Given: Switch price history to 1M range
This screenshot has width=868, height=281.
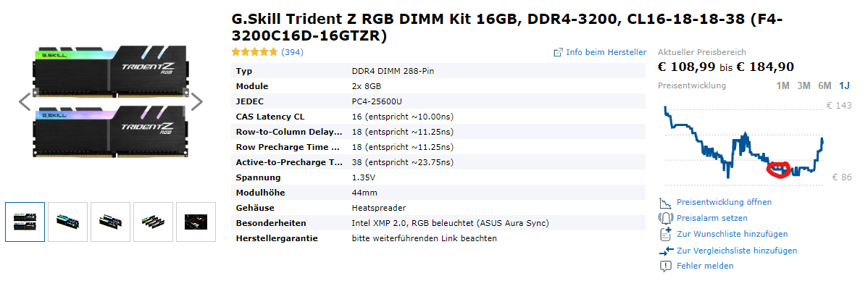Looking at the screenshot, I should (783, 85).
